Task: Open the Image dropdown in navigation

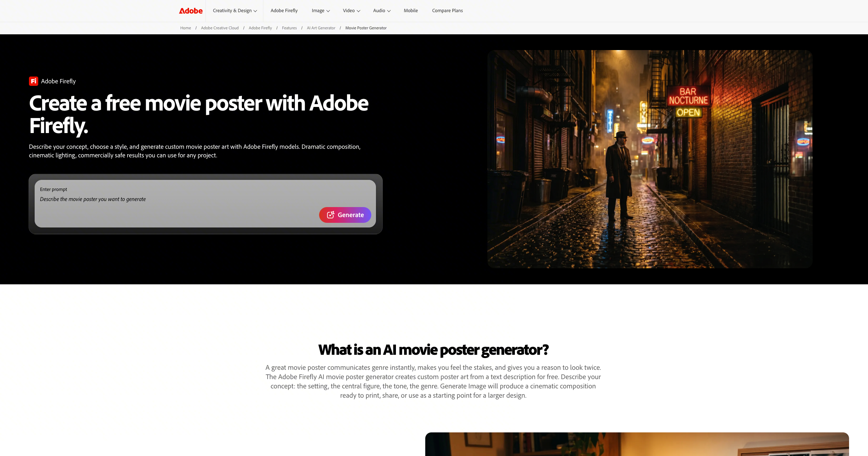Action: point(321,11)
